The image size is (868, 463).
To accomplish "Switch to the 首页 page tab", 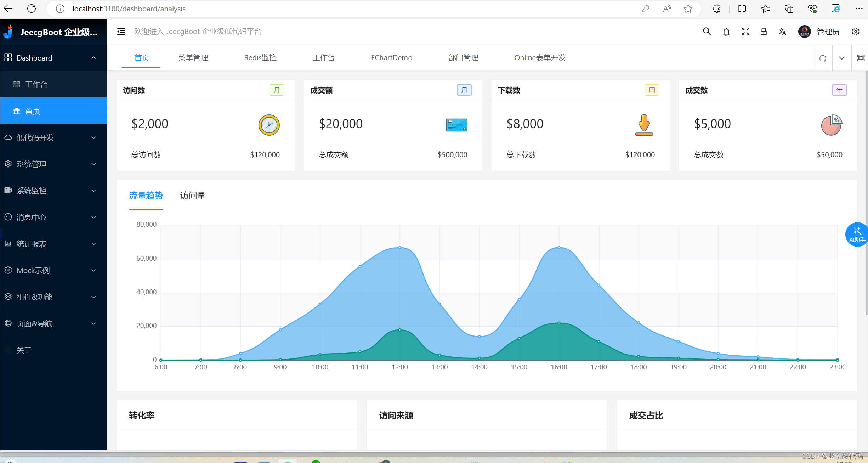I will [142, 58].
